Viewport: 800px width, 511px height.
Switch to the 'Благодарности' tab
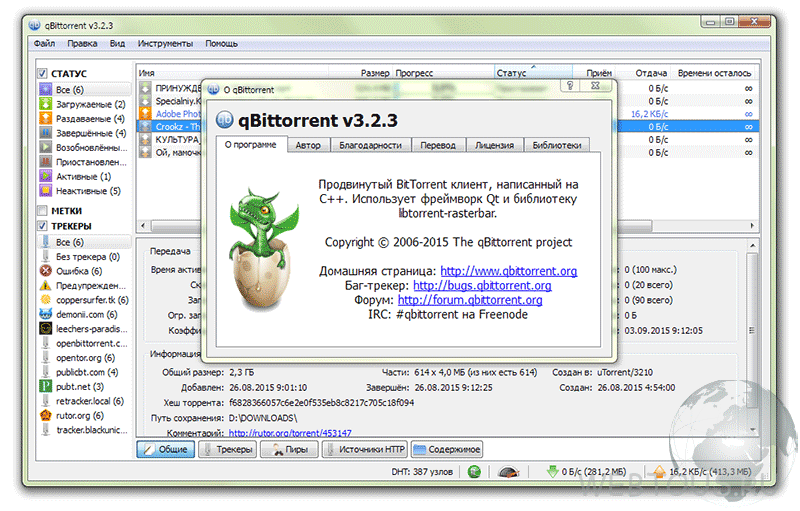tap(370, 145)
